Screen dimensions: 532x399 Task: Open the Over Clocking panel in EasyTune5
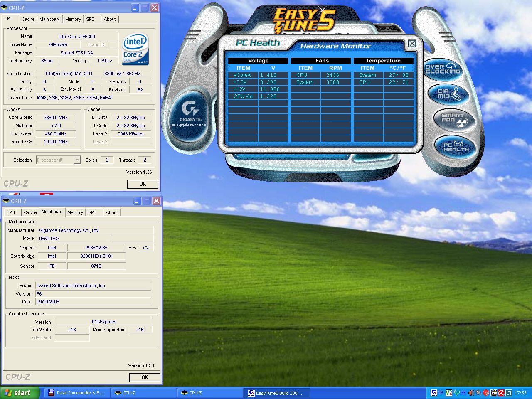pyautogui.click(x=443, y=69)
